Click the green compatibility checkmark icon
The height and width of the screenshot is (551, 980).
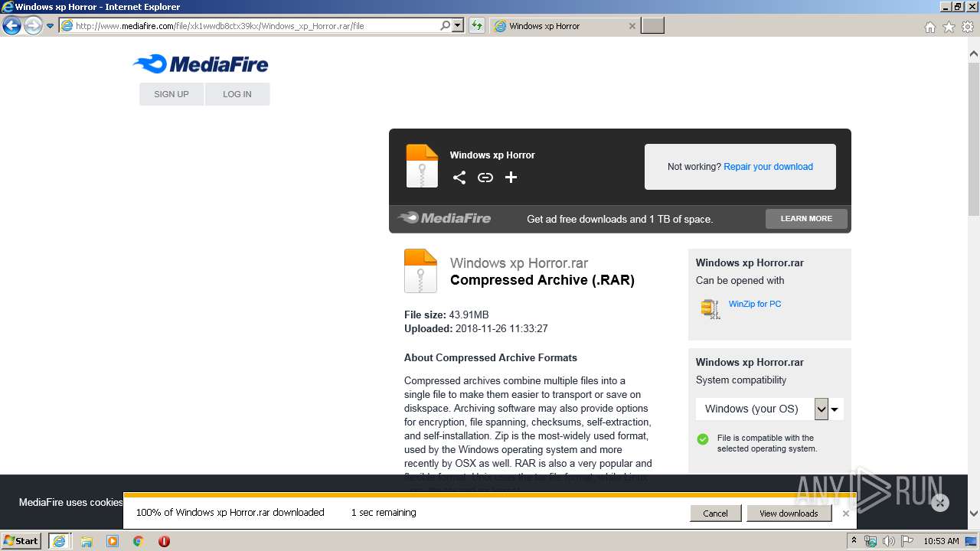pos(703,439)
